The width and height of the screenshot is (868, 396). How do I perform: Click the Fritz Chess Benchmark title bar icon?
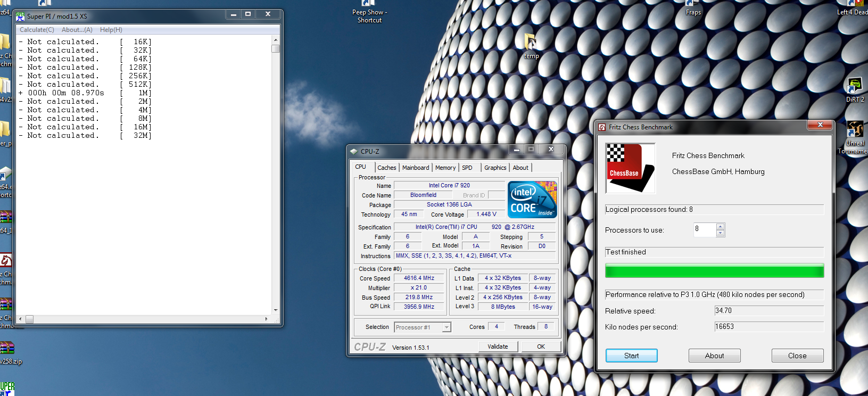click(602, 127)
